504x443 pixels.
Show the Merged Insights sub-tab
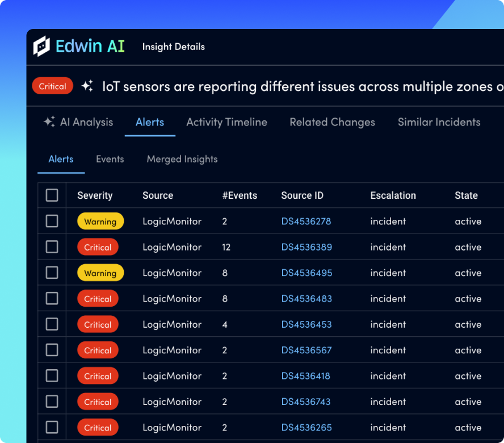click(x=182, y=159)
